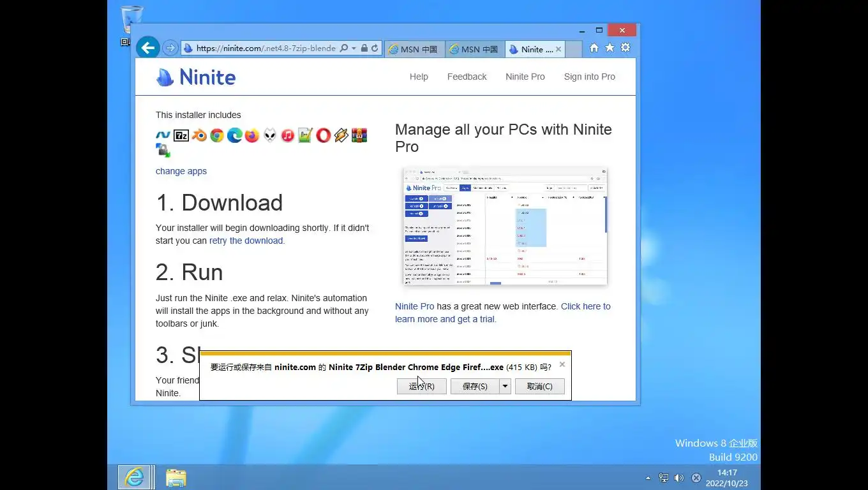
Task: Click the browser forward arrow button
Action: (x=170, y=48)
